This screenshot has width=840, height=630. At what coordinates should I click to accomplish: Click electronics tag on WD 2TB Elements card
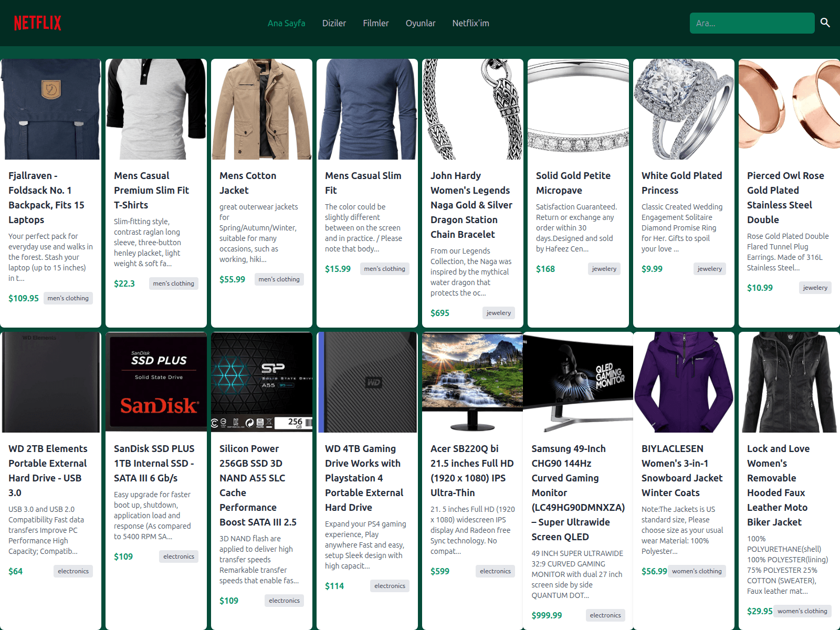pyautogui.click(x=73, y=571)
